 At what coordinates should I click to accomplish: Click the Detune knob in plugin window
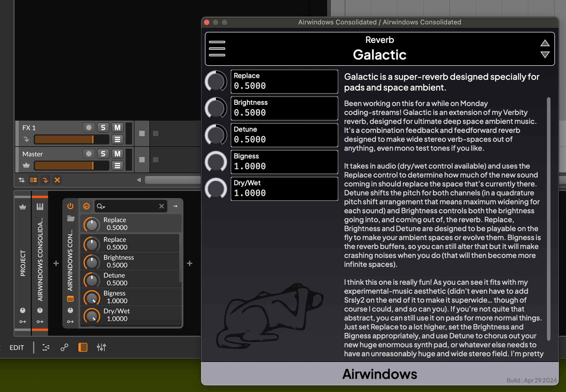[216, 135]
